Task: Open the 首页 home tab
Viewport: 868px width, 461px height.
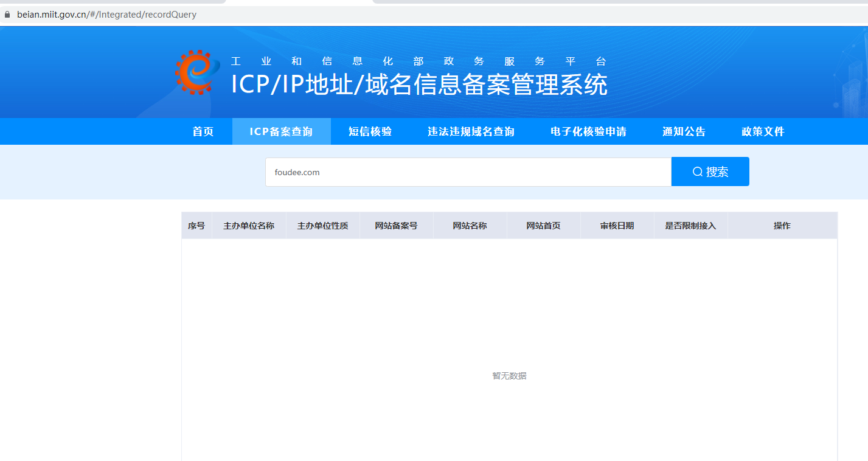Action: (203, 132)
